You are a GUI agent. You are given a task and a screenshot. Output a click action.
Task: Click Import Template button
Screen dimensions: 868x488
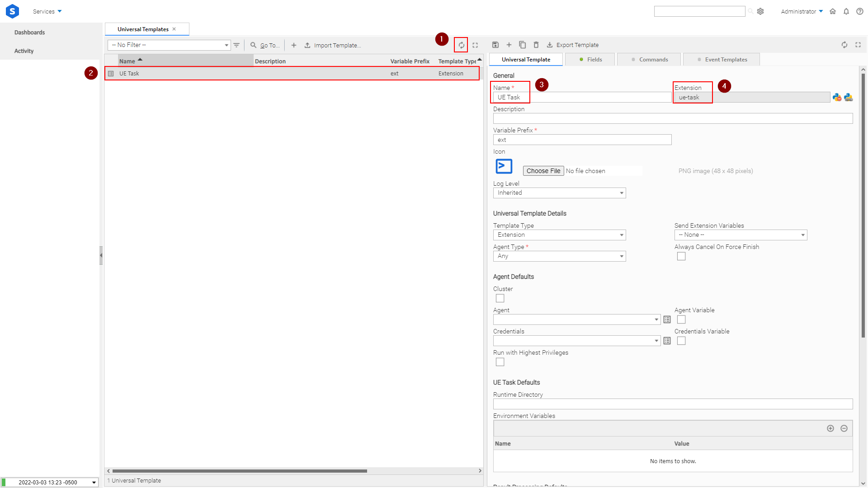(333, 45)
